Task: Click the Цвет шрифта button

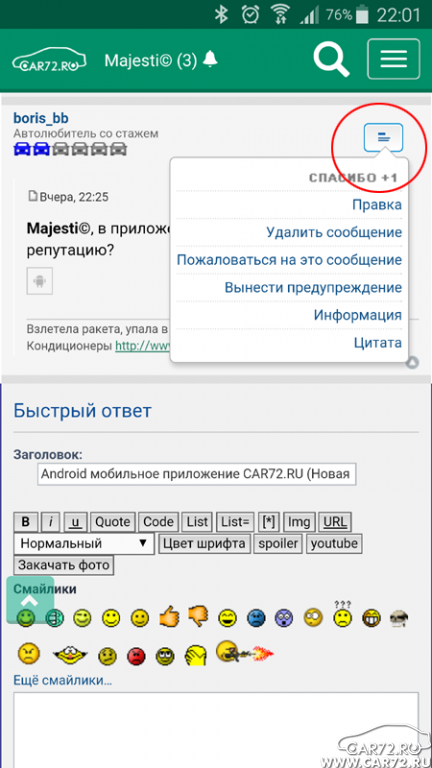Action: [x=204, y=543]
